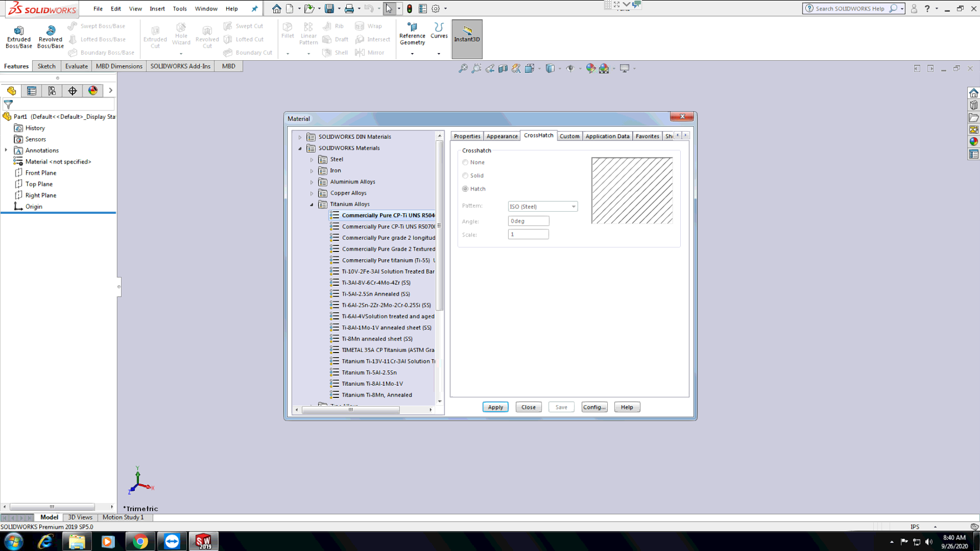Screen dimensions: 980x551
Task: Open the DimXpertManager tab icon
Action: click(x=72, y=91)
